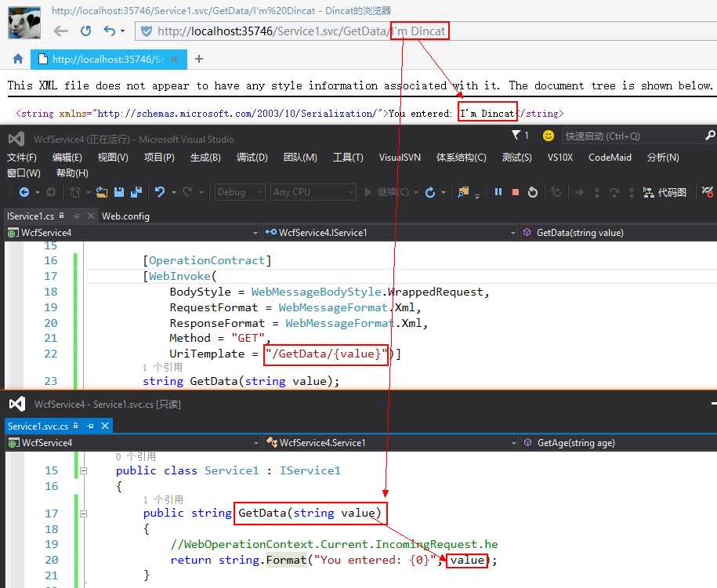Open the 分析(N) menu
Image resolution: width=717 pixels, height=588 pixels.
[x=663, y=158]
